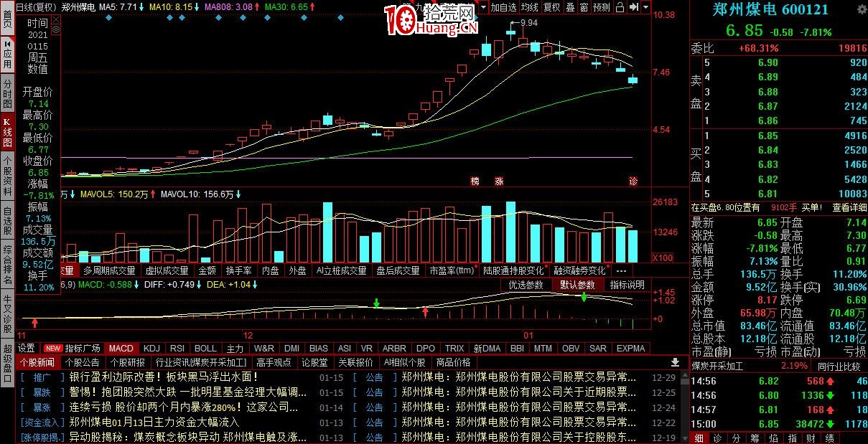Click the lock icon in chart toolbar

[x=620, y=7]
